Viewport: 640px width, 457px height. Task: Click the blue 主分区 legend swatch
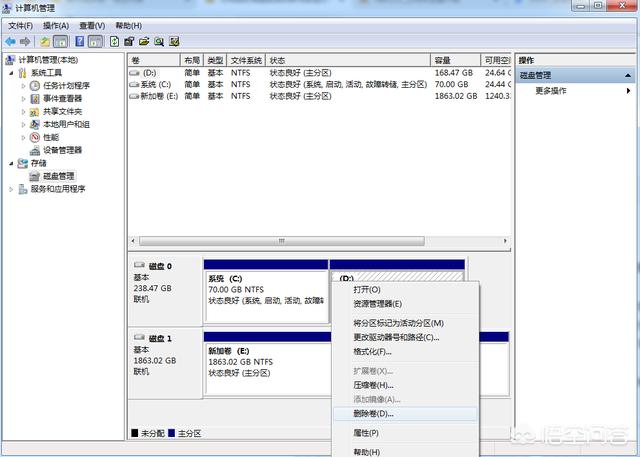click(x=171, y=433)
